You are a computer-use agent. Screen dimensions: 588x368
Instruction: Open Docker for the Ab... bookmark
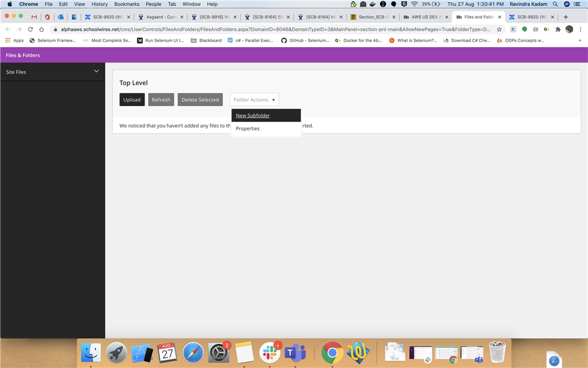[358, 40]
